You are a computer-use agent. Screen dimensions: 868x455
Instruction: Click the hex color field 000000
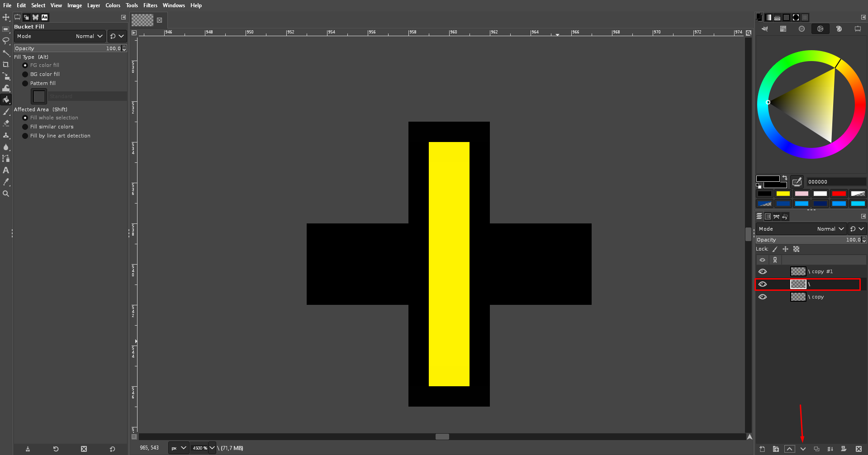pos(836,182)
